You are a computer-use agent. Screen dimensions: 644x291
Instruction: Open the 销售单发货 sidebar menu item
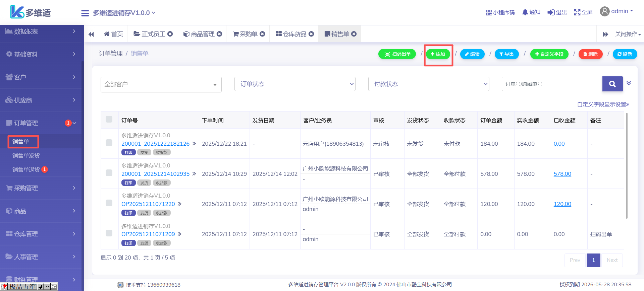26,156
